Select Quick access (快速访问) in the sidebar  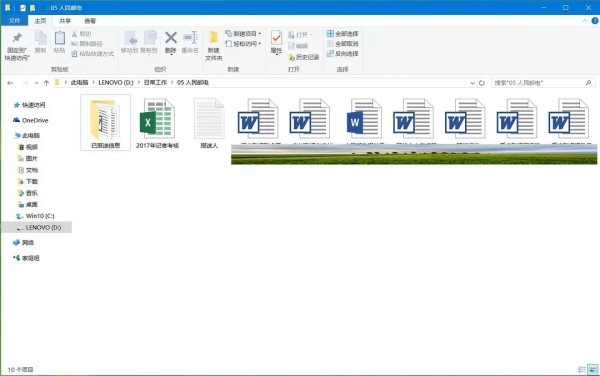click(x=29, y=105)
